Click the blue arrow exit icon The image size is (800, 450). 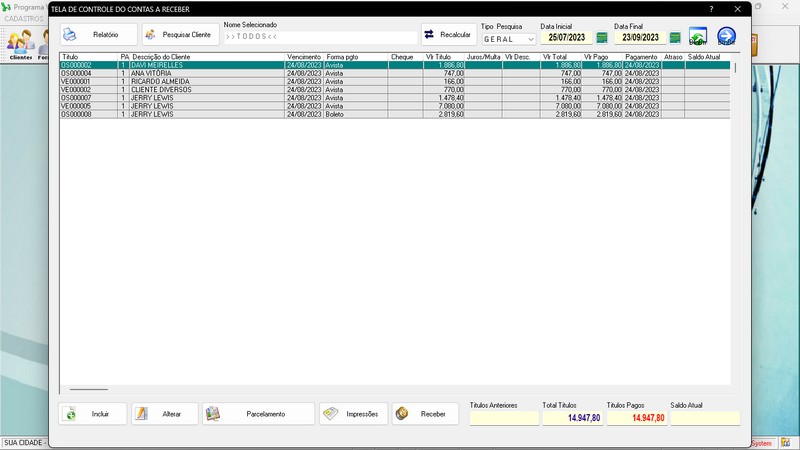tap(727, 36)
